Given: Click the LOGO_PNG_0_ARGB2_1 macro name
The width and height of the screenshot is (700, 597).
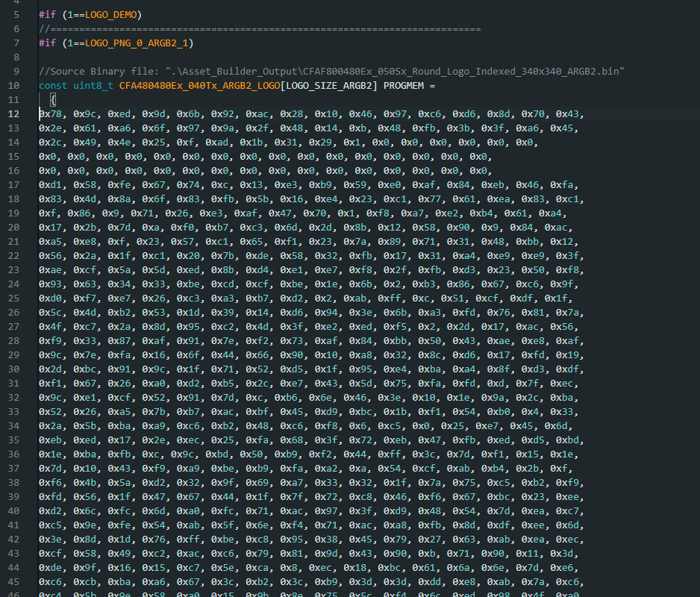Looking at the screenshot, I should pyautogui.click(x=137, y=43).
